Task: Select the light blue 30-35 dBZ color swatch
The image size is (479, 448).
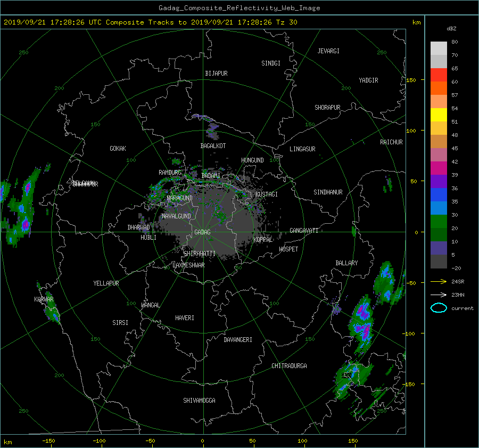Action: pyautogui.click(x=439, y=208)
